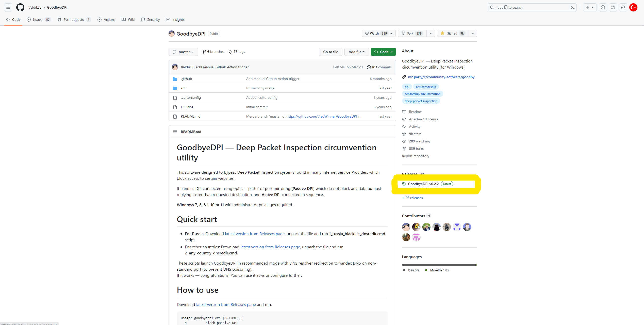644x325 pixels.
Task: Open the command palette icon
Action: pos(572,7)
